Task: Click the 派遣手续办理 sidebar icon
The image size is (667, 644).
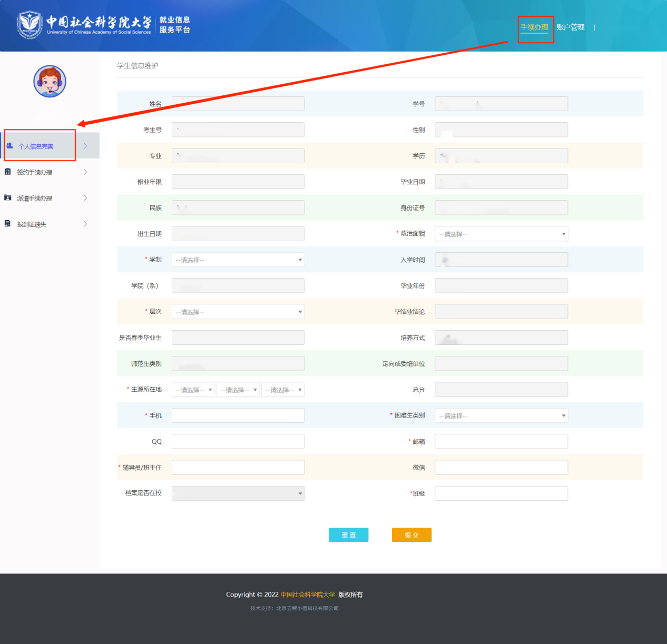Action: [x=8, y=198]
